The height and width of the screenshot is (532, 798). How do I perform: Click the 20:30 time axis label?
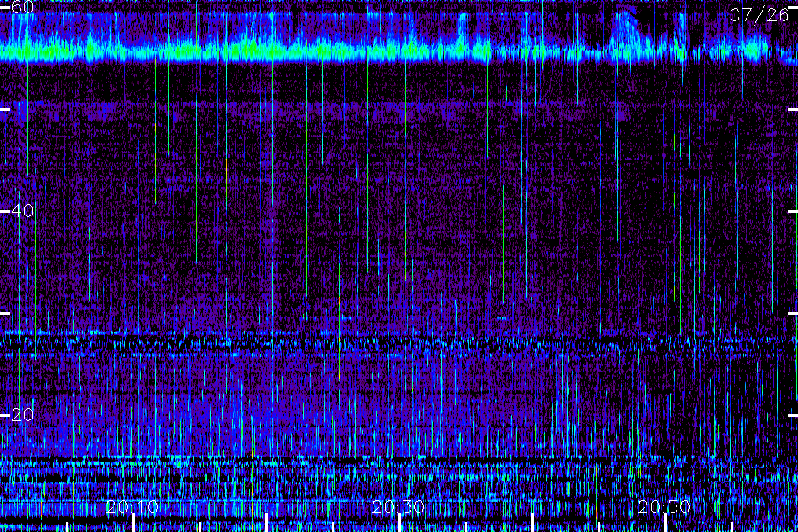[398, 507]
